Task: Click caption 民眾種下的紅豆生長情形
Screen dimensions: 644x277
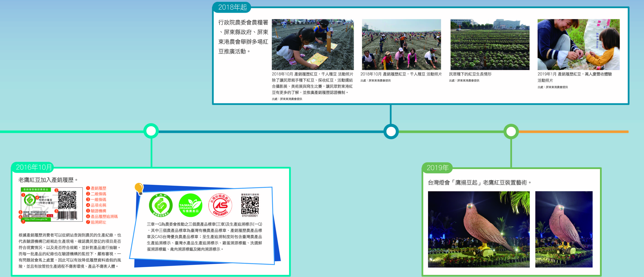Action: tap(470, 74)
